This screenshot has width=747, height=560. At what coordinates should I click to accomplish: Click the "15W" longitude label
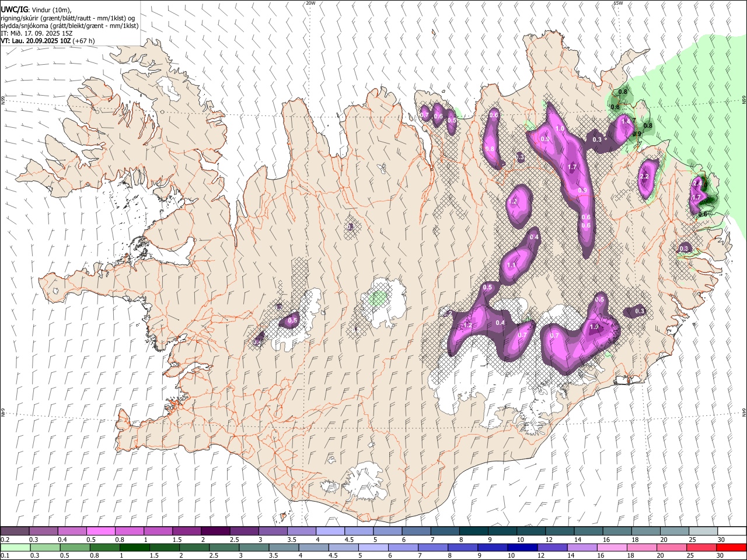point(619,3)
